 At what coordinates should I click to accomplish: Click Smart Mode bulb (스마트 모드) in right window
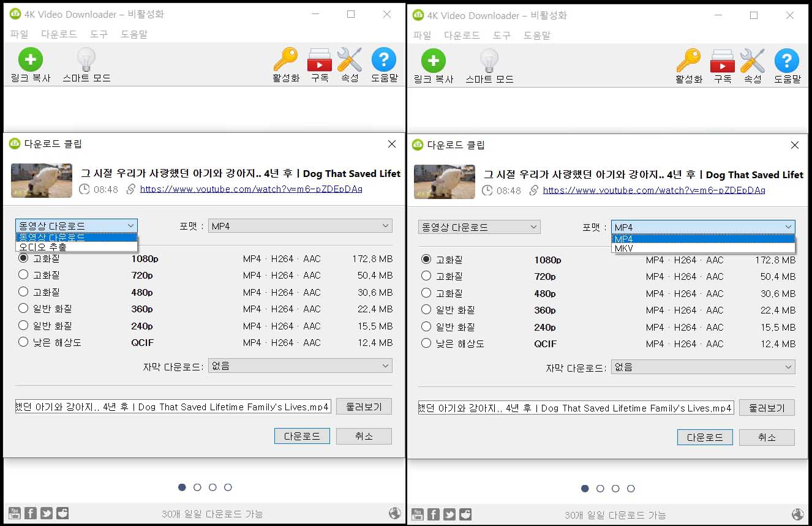[489, 66]
